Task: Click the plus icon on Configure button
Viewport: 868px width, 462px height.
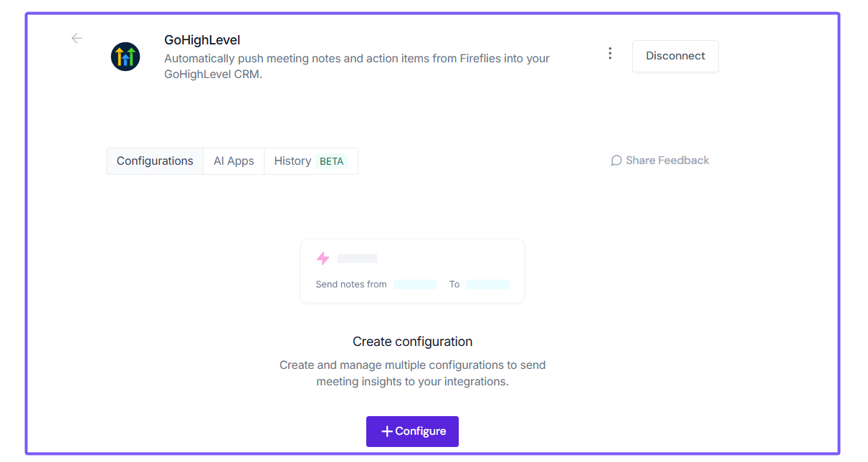Action: 387,431
